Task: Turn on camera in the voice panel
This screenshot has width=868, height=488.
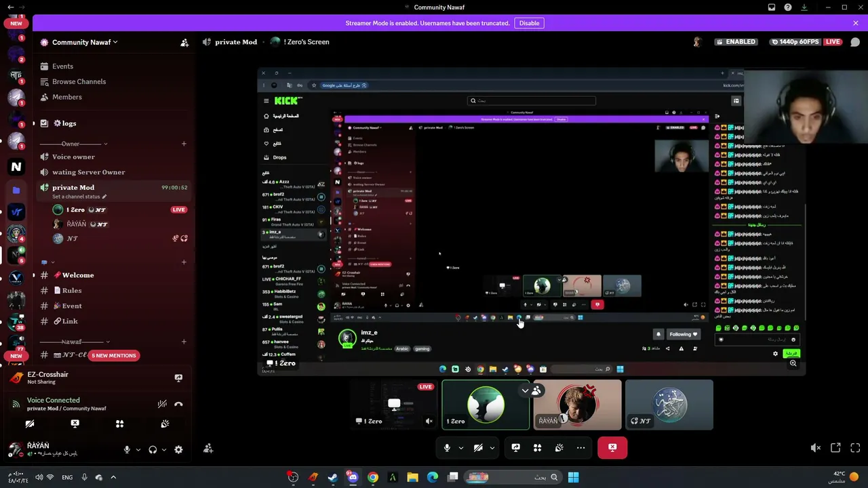Action: coord(30,424)
